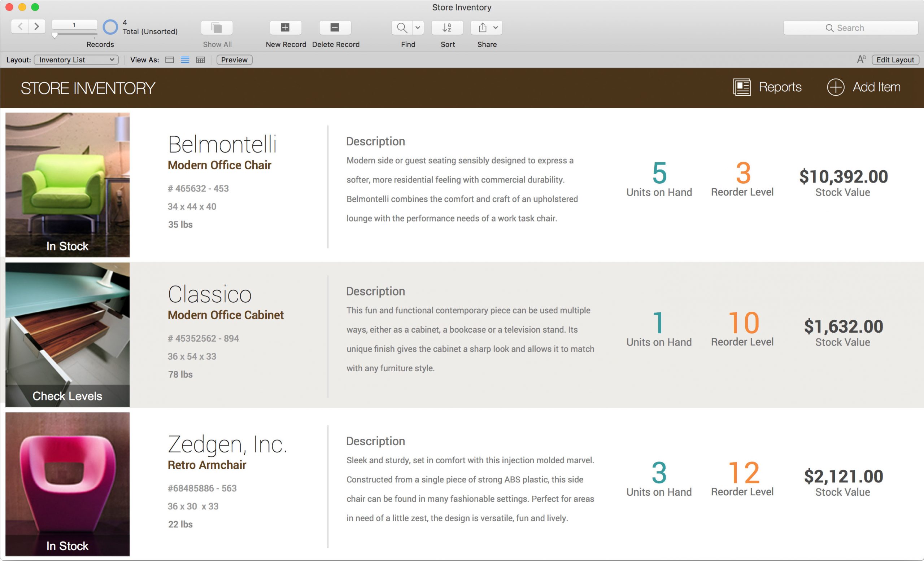Click dimensions 36 x 54 x 33
Viewport: 924px width, 561px height.
192,356
